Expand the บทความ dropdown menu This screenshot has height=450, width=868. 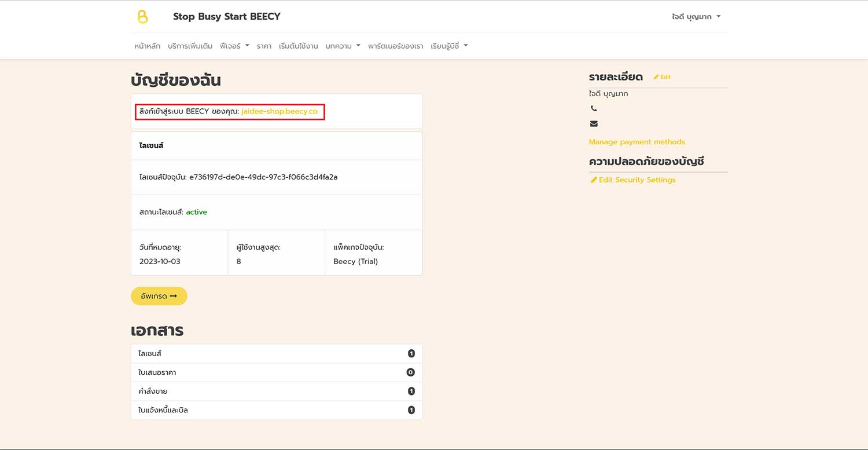(x=343, y=46)
